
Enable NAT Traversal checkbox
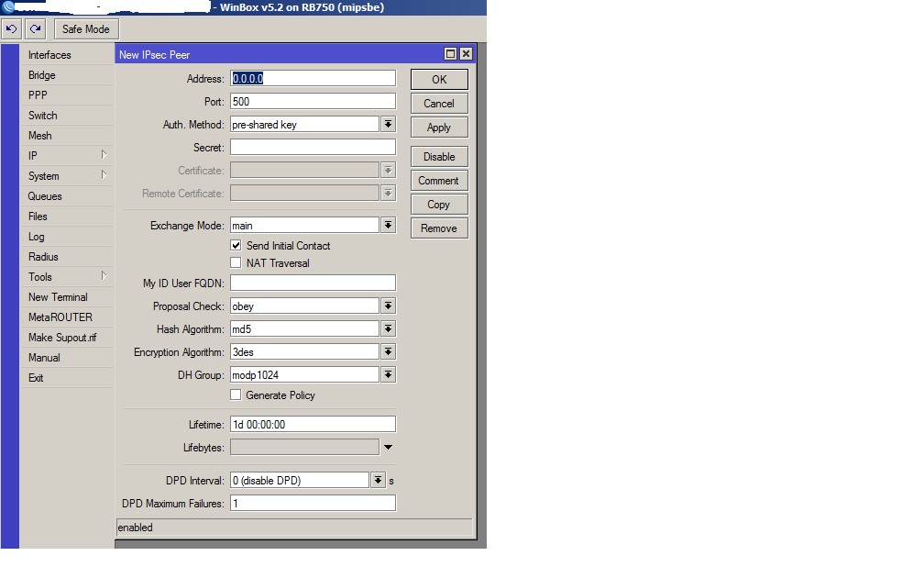coord(236,263)
